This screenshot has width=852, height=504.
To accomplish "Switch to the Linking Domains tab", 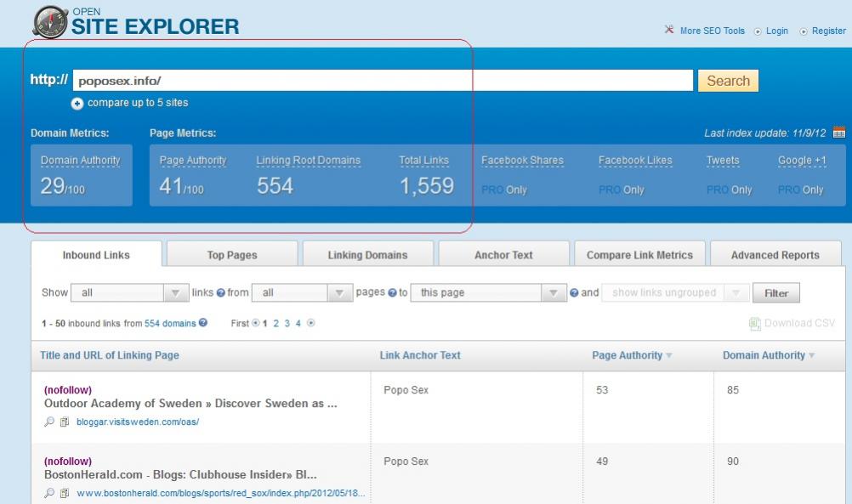I will tap(368, 255).
